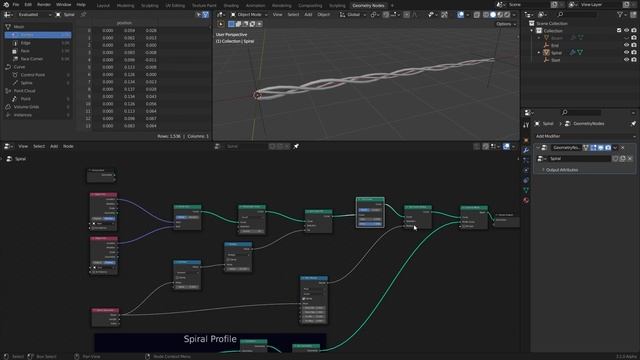Collapse the Collection in outliner
The width and height of the screenshot is (640, 360).
[532, 31]
